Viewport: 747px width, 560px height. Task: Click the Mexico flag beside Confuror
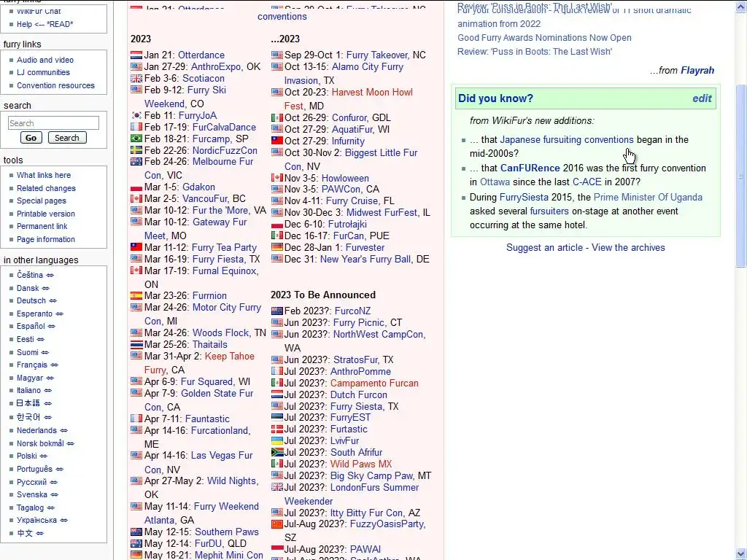pyautogui.click(x=276, y=117)
